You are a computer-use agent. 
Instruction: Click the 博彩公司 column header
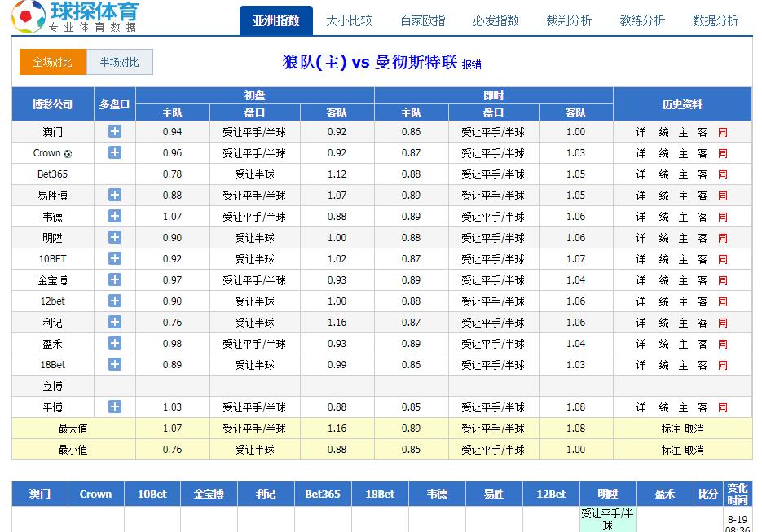(x=52, y=104)
